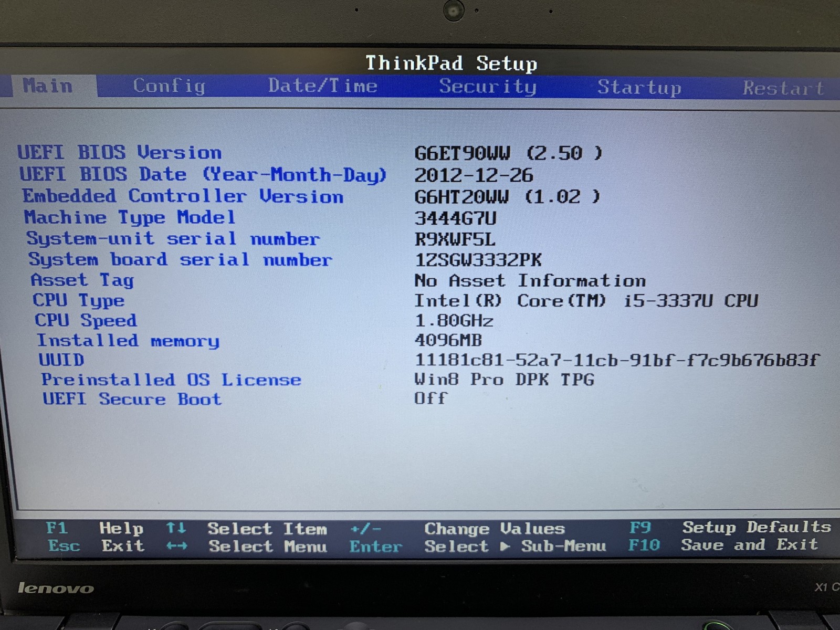Click the Esc key hint
The width and height of the screenshot is (840, 630).
click(64, 546)
